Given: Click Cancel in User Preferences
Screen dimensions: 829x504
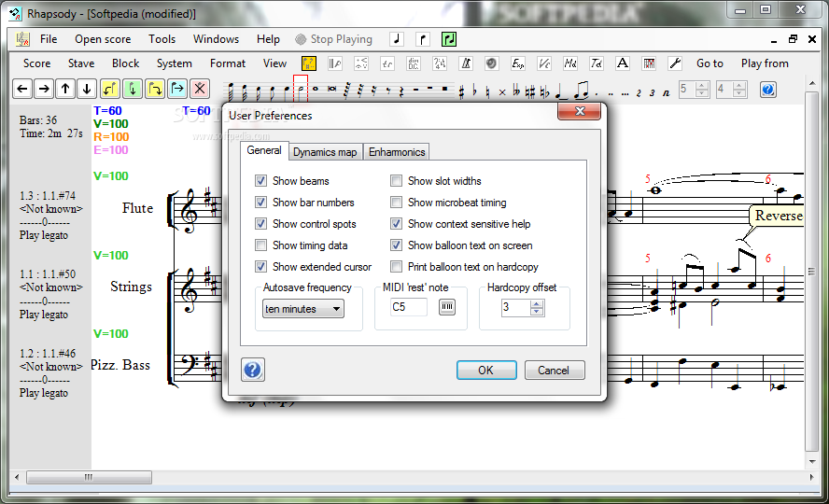Looking at the screenshot, I should coord(555,371).
